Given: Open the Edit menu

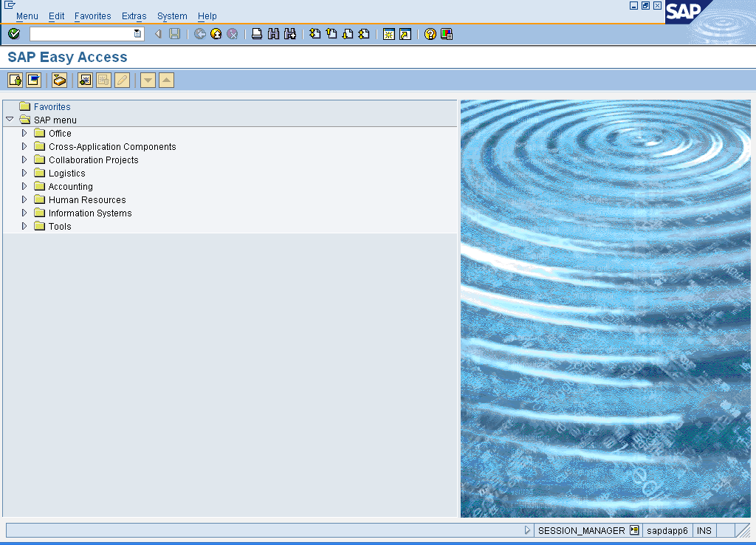Looking at the screenshot, I should pyautogui.click(x=56, y=16).
